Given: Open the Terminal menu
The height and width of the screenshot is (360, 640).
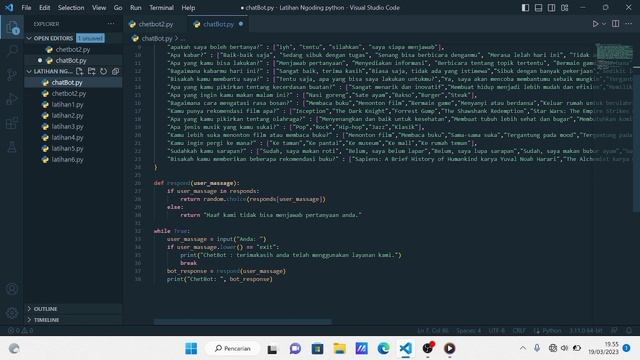Looking at the screenshot, I should [x=161, y=8].
